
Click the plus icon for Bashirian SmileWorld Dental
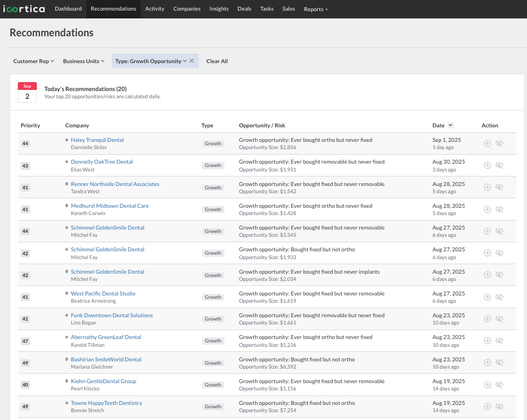[x=487, y=362]
